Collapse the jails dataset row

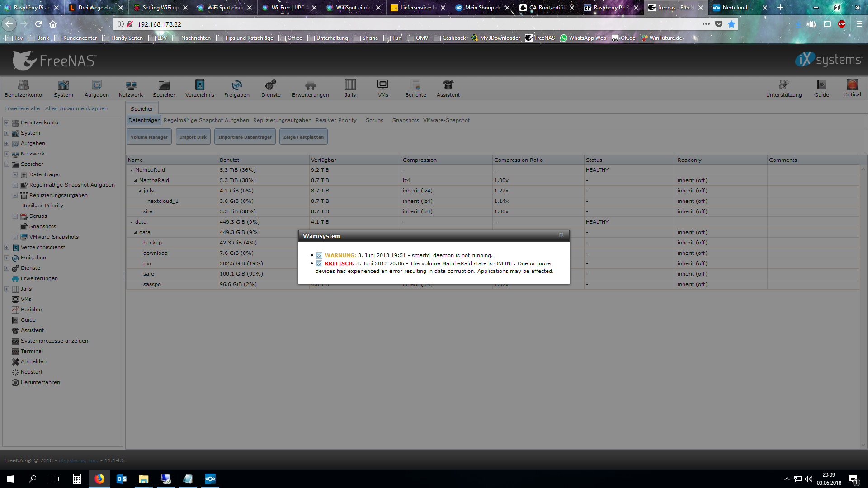click(x=140, y=191)
